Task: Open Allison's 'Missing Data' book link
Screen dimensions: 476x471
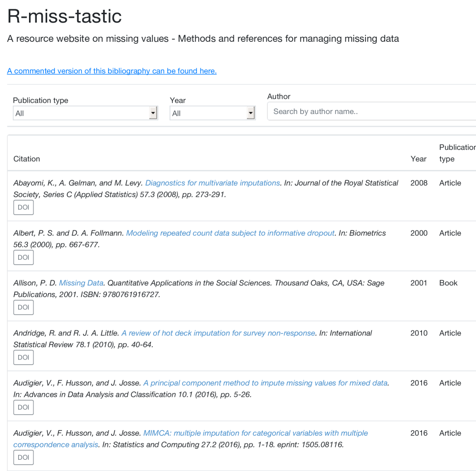Action: click(81, 283)
